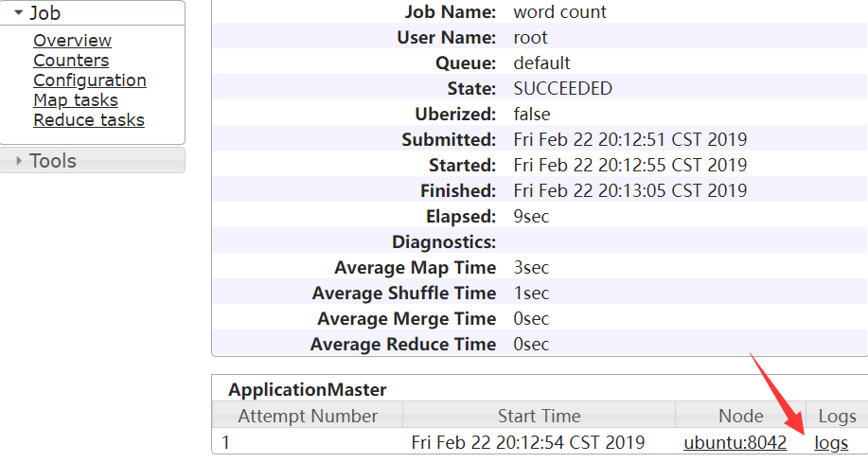
Task: Click the elapsed value 9sec
Action: pyautogui.click(x=530, y=216)
